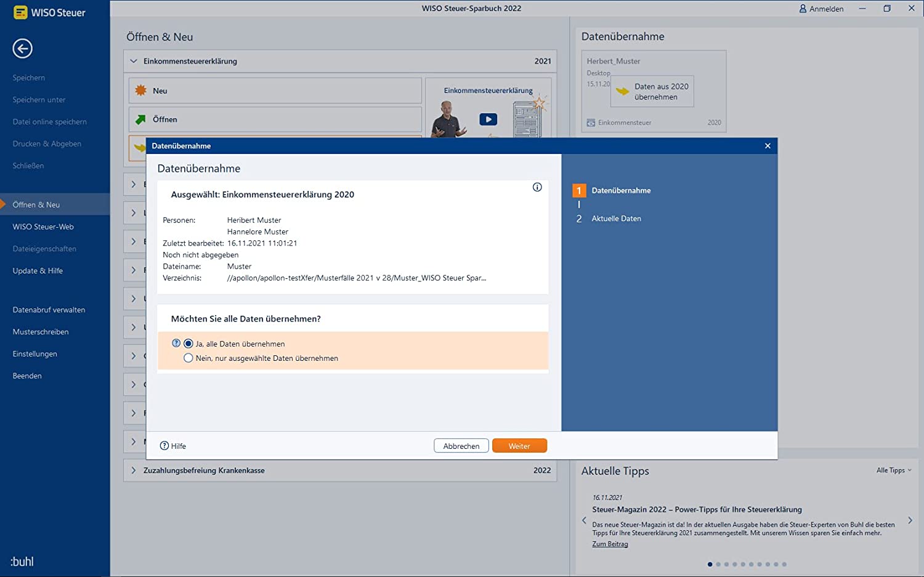The image size is (924, 577).
Task: Click the Anmelden user icon
Action: [x=803, y=9]
